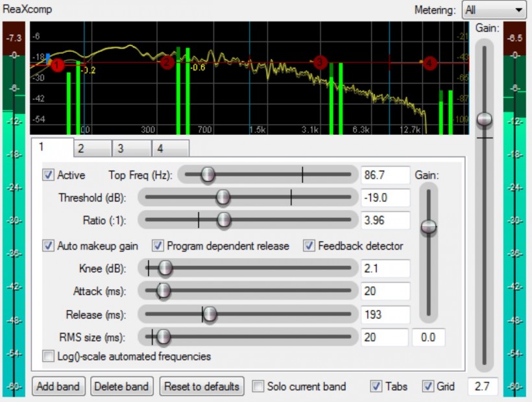The image size is (532, 402).
Task: Open the Metering dropdown
Action: click(x=493, y=10)
